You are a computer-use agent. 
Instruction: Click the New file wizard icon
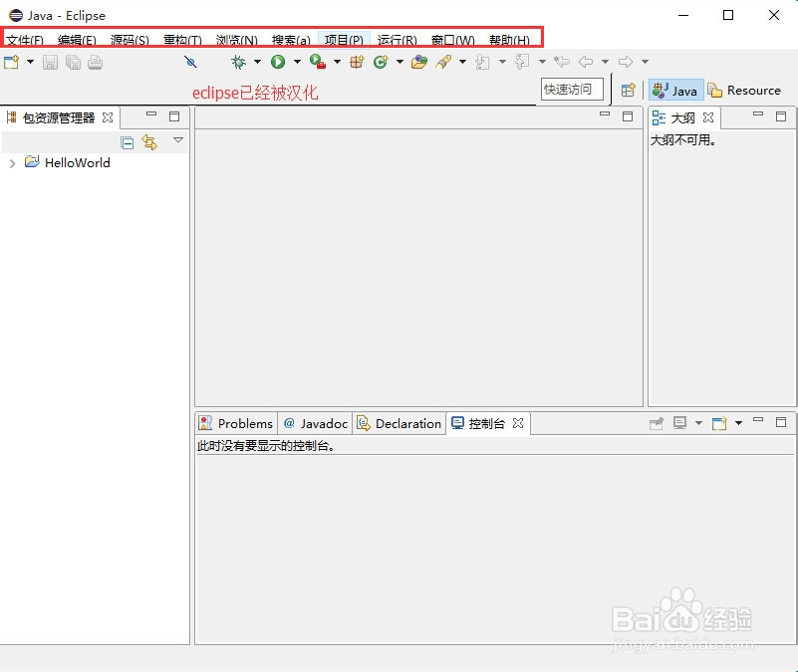click(x=11, y=62)
